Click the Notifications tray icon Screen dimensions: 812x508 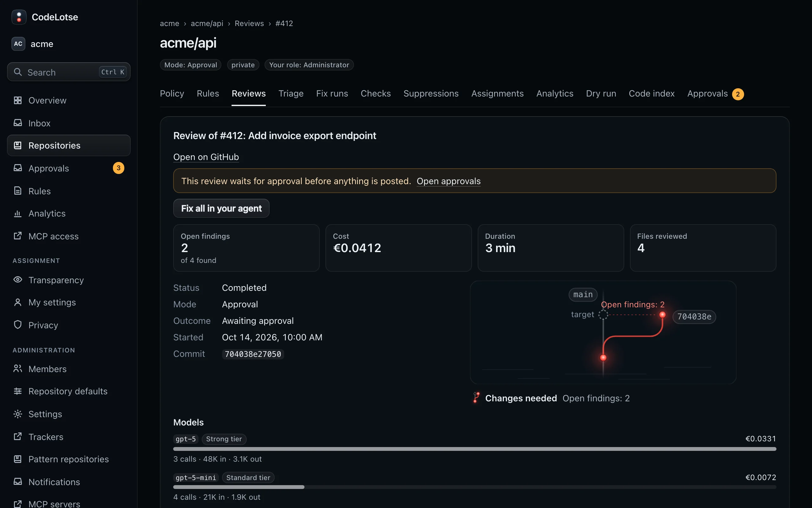coord(17,481)
